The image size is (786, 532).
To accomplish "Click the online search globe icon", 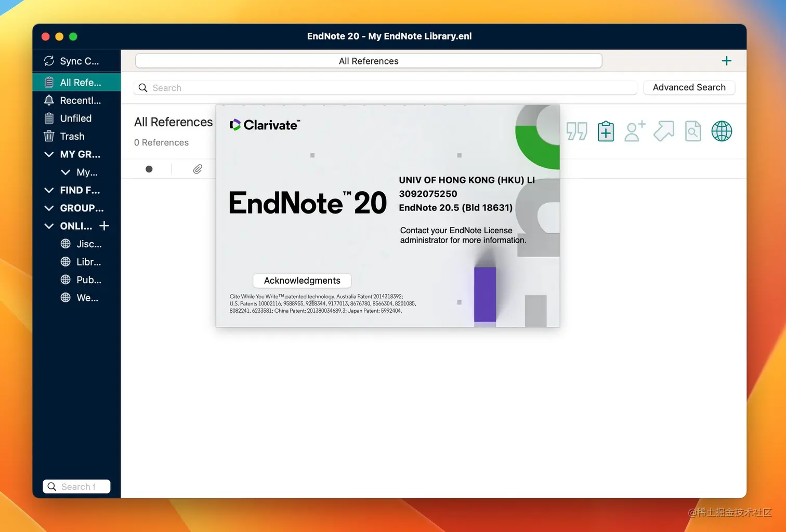I will pyautogui.click(x=722, y=131).
